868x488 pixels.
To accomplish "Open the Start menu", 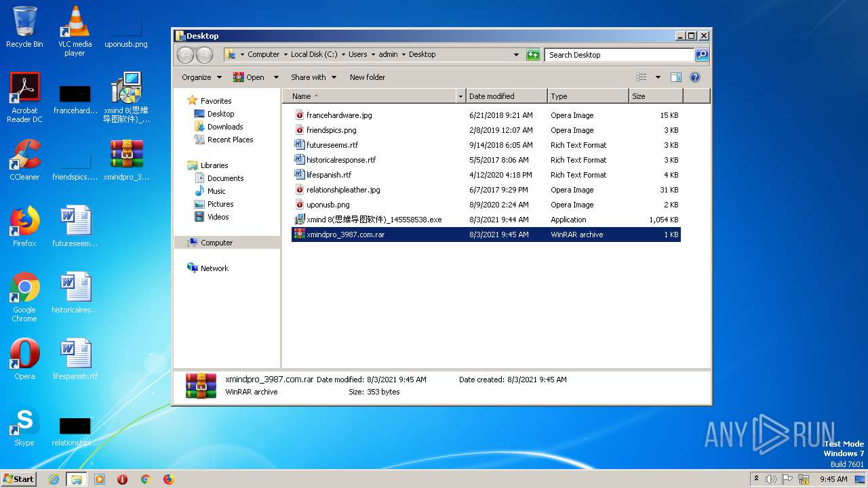I will 19,479.
